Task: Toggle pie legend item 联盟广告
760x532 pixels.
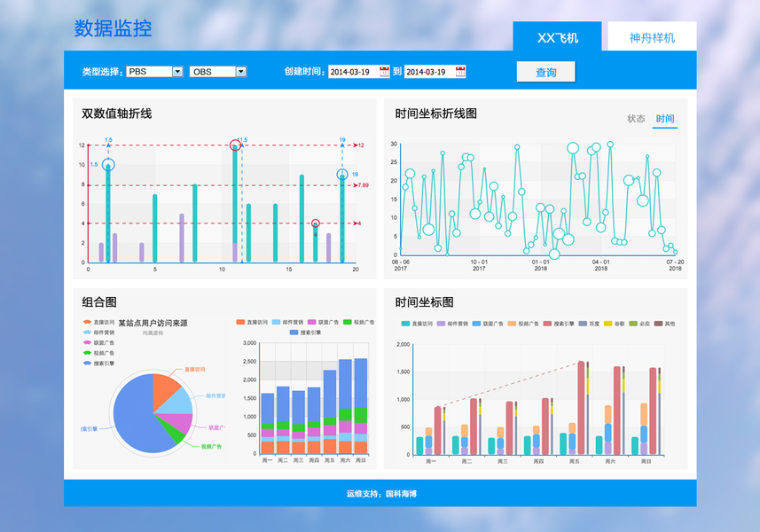Action: click(x=98, y=342)
